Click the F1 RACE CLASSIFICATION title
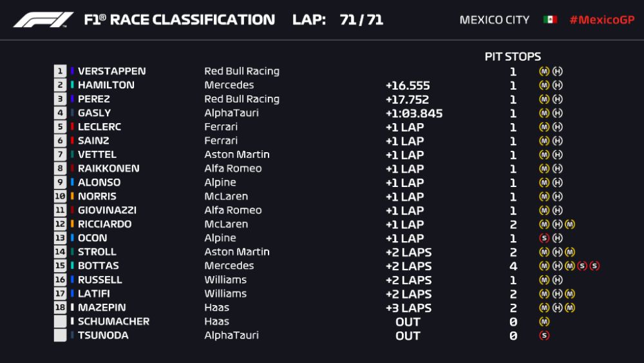 [179, 20]
